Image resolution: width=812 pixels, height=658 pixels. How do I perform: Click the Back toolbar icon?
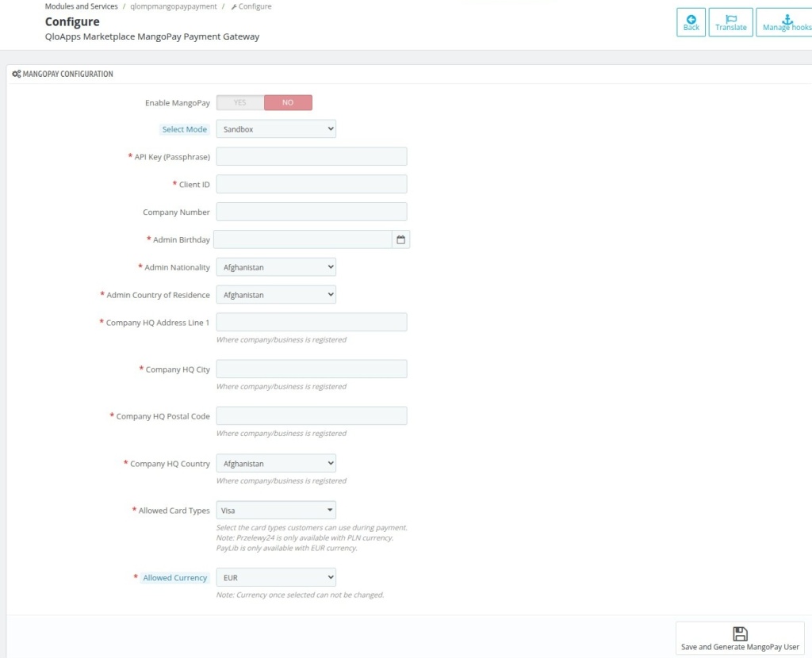690,21
